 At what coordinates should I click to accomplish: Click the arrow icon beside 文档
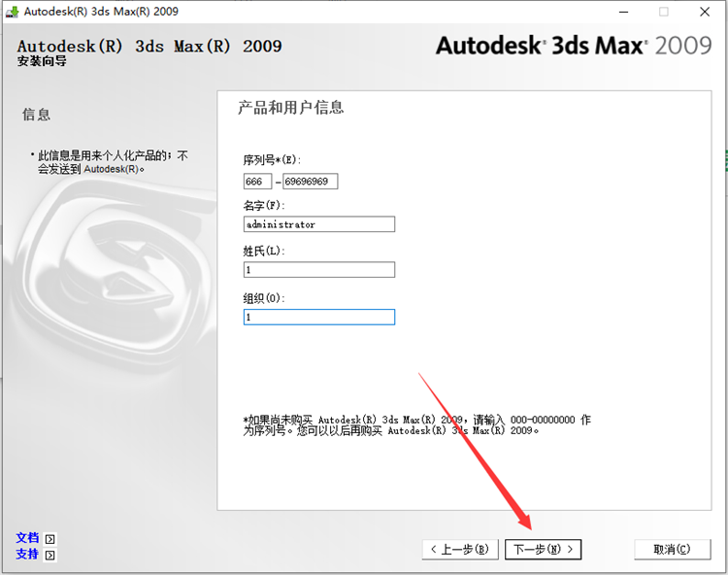(50, 539)
